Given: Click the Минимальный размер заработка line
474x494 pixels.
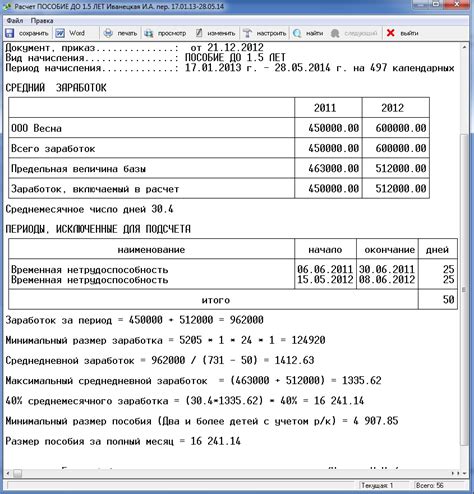Looking at the screenshot, I should click(x=165, y=340).
